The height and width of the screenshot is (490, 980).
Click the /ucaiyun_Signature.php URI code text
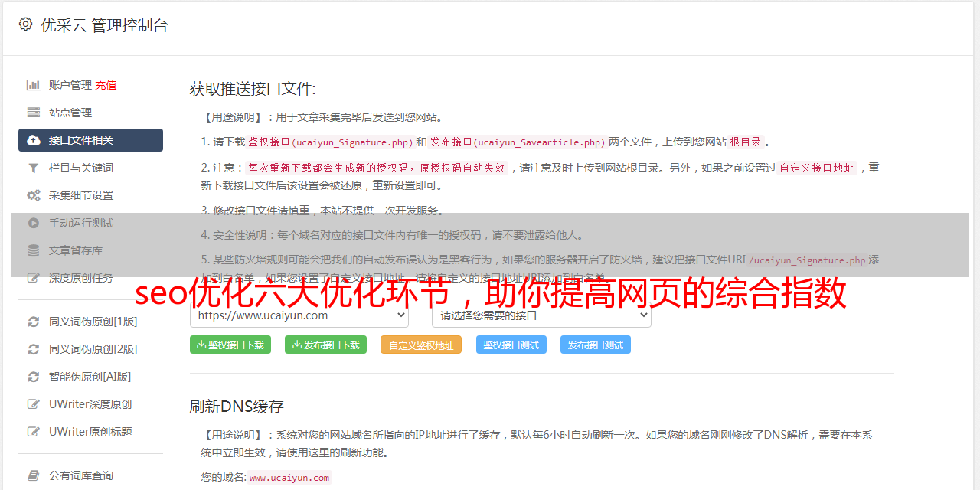[x=807, y=260]
